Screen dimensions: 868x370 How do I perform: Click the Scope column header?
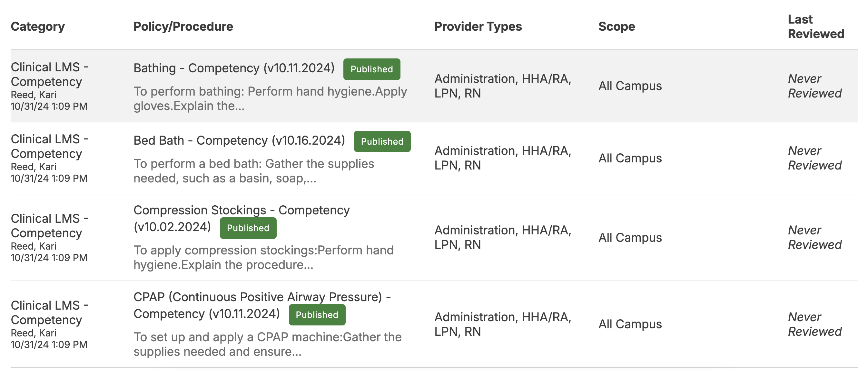(x=616, y=26)
